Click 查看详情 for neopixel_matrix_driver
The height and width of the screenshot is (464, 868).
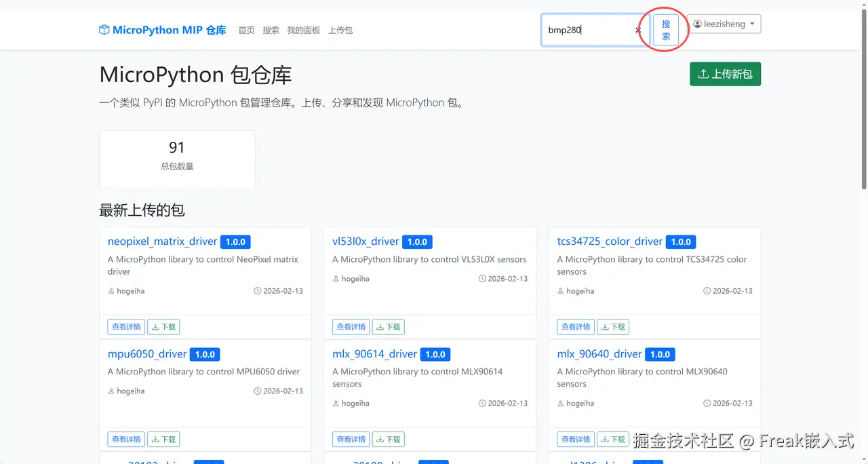pyautogui.click(x=126, y=327)
